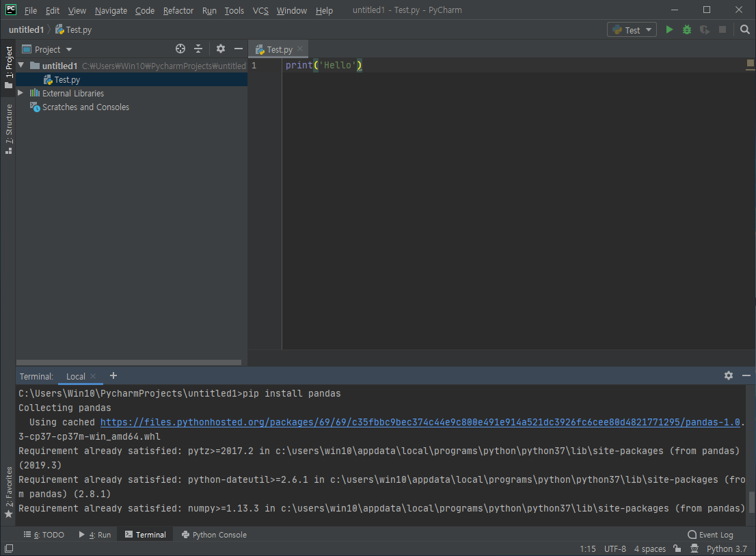The width and height of the screenshot is (756, 556).
Task: Open the Code menu
Action: click(145, 10)
